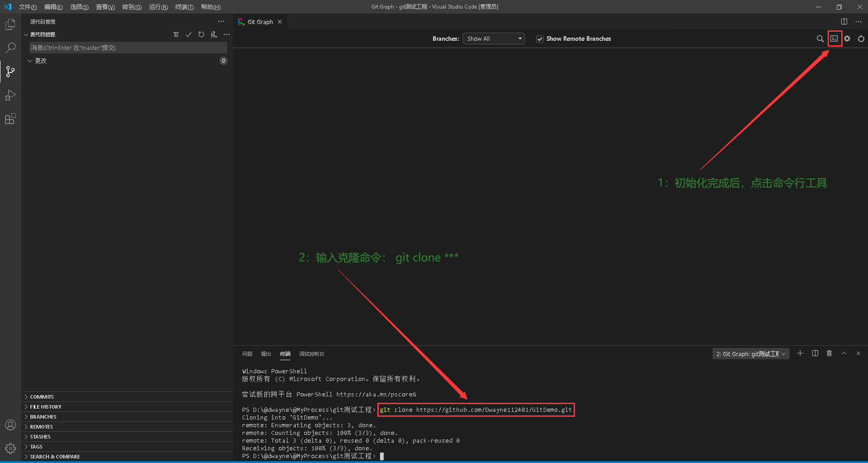Click the Git Graph refresh icon

[x=861, y=39]
